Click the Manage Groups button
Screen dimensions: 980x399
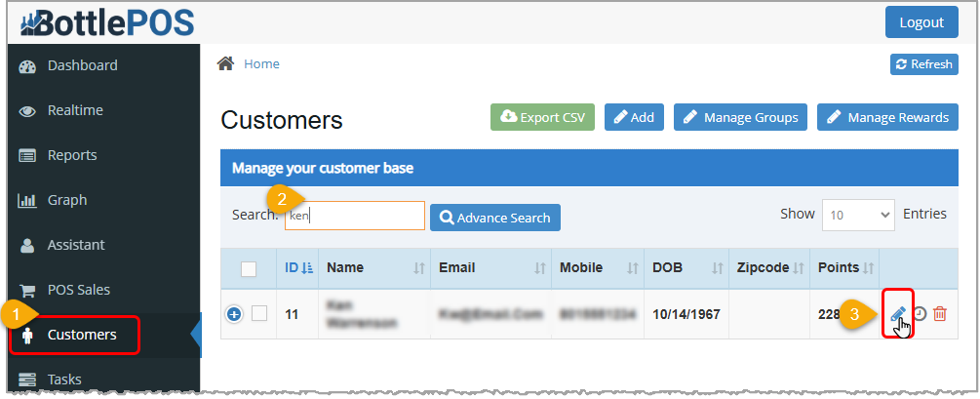[741, 117]
